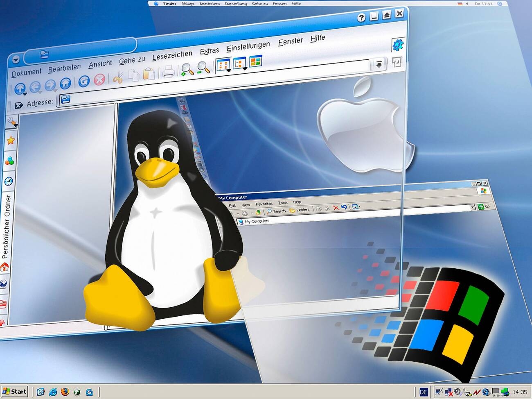Zoom out with the minus magnifier icon

tap(203, 68)
